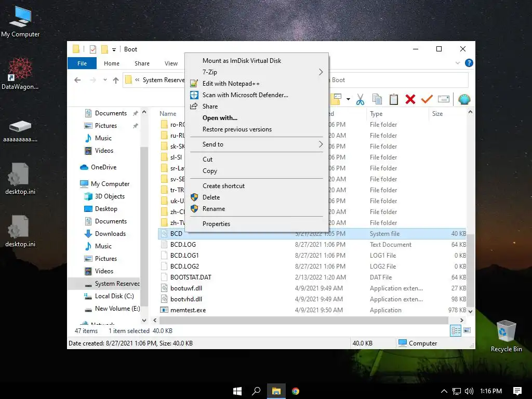Select the BOOTSTAT.DAT file
This screenshot has width=532, height=399.
[x=191, y=277]
